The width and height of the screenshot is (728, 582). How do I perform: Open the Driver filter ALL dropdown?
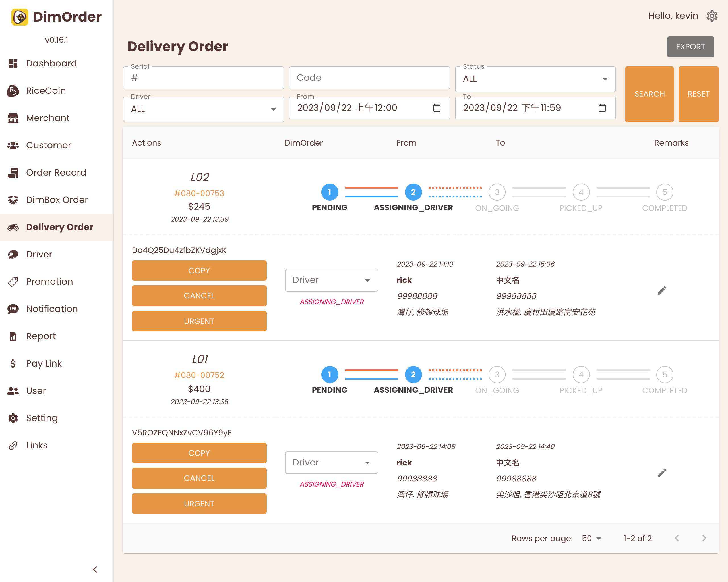[x=203, y=109]
